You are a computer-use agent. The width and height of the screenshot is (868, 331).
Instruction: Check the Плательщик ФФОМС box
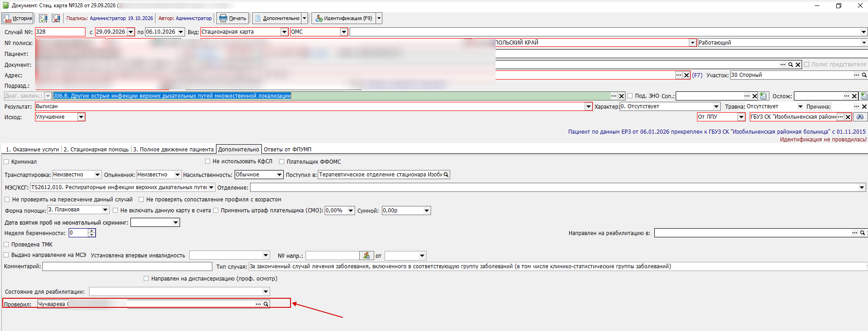click(x=282, y=161)
